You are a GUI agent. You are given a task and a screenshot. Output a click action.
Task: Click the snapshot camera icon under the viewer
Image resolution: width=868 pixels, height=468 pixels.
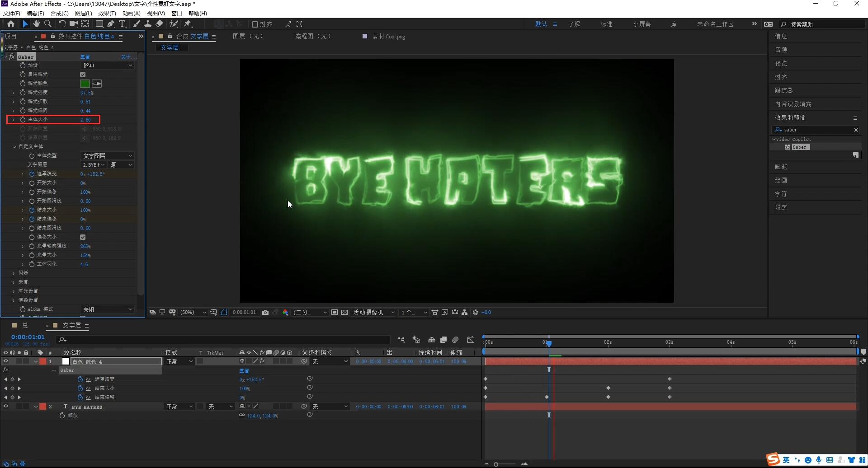[265, 312]
